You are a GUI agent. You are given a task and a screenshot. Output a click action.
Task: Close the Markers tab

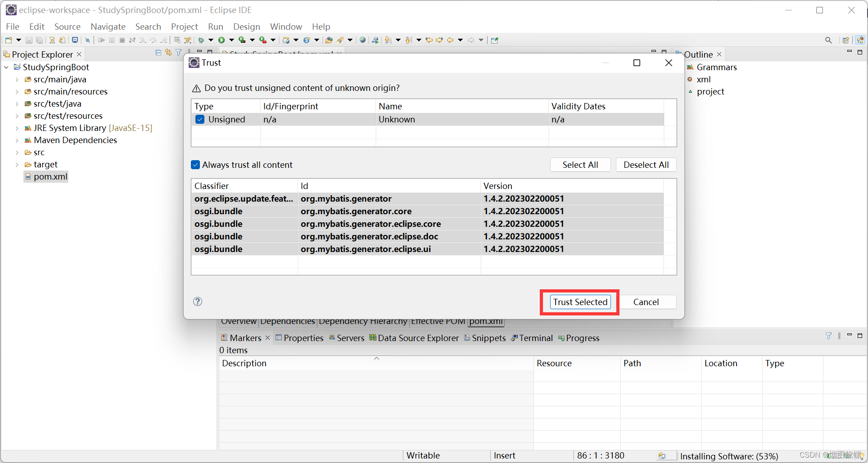click(x=267, y=337)
